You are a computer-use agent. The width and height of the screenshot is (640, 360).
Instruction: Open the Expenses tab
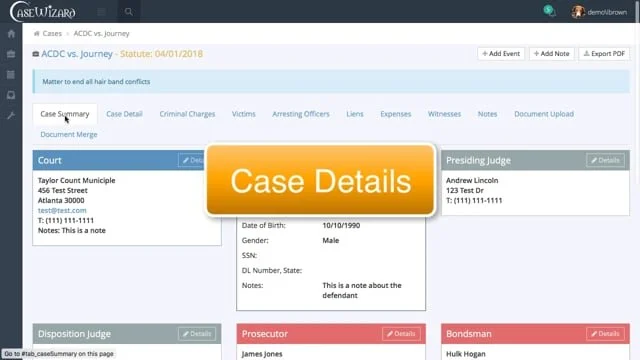coord(396,114)
